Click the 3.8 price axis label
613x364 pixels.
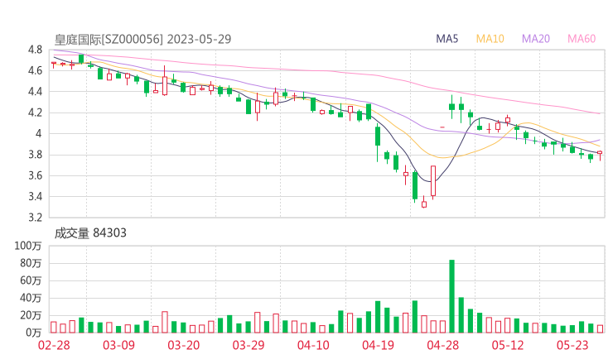35,155
